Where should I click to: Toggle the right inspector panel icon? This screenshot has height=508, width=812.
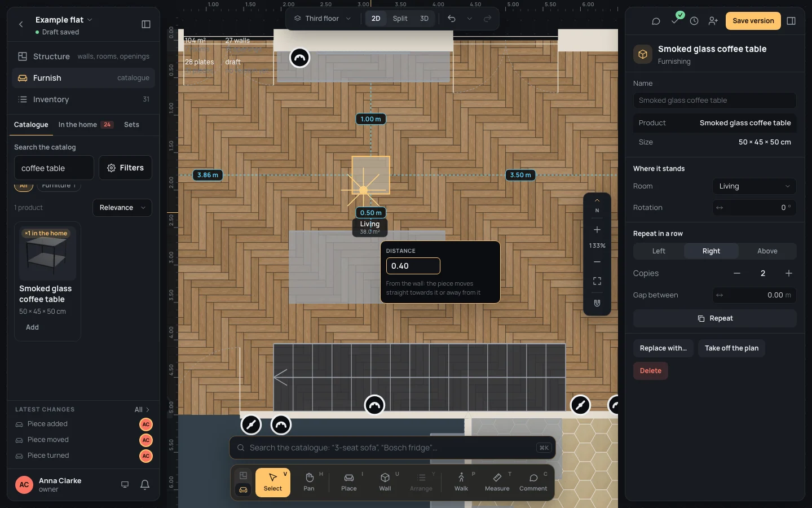click(x=791, y=21)
